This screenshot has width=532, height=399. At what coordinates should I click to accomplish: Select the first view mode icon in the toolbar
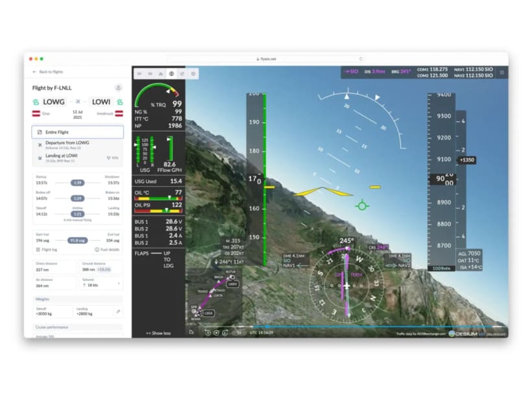pos(139,73)
